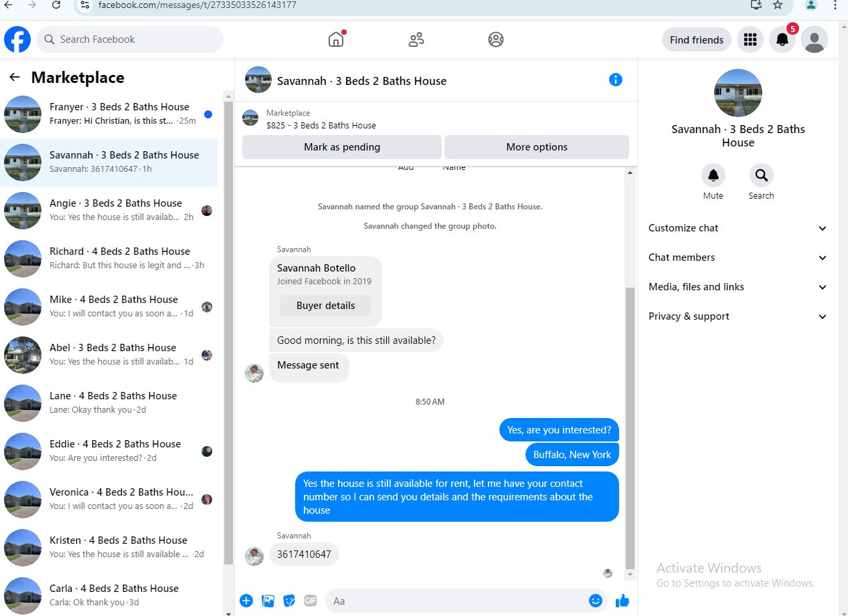Click 'Yes, are you interested?' message
This screenshot has height=616, width=848.
(559, 430)
